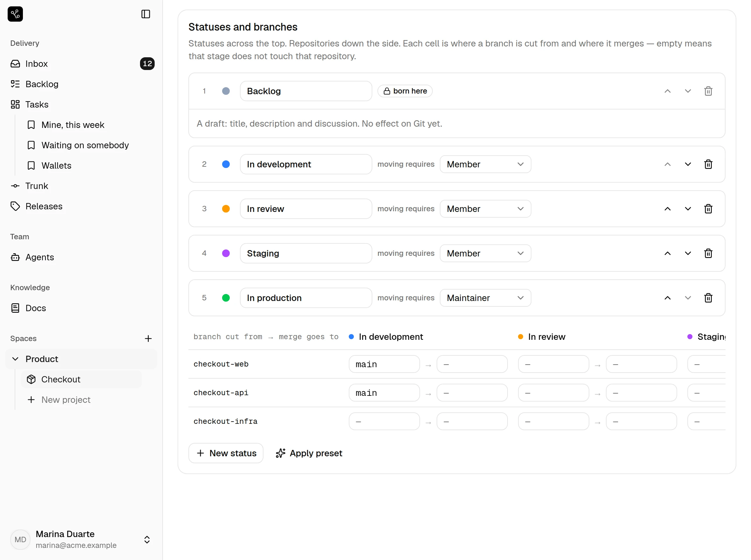Delete the In review status

[708, 208]
